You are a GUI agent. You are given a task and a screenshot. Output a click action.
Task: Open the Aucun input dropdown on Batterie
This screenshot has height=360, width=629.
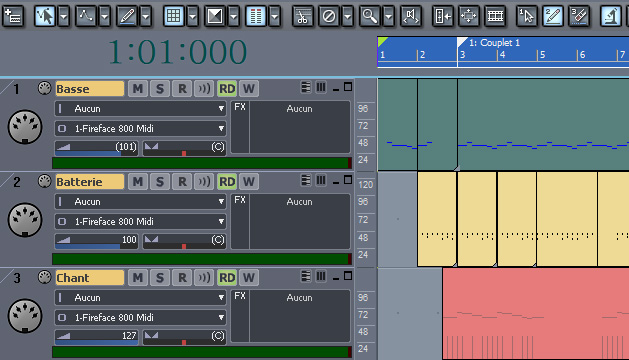click(x=140, y=202)
